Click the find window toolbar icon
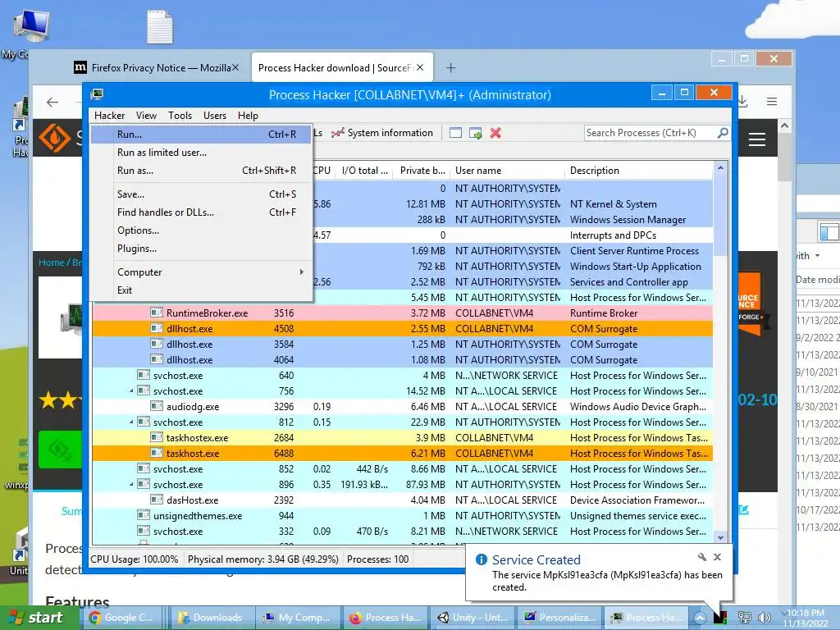The height and width of the screenshot is (630, 840). click(x=455, y=133)
